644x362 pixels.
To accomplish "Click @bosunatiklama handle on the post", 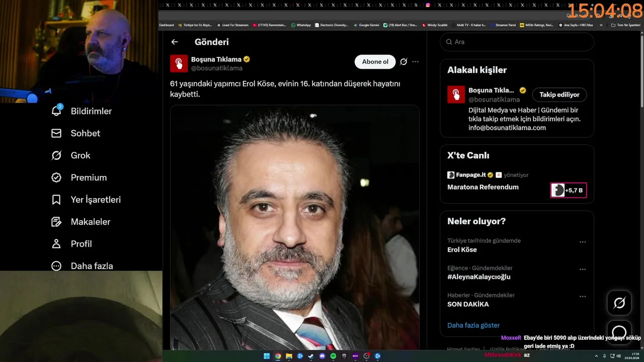I will [217, 68].
